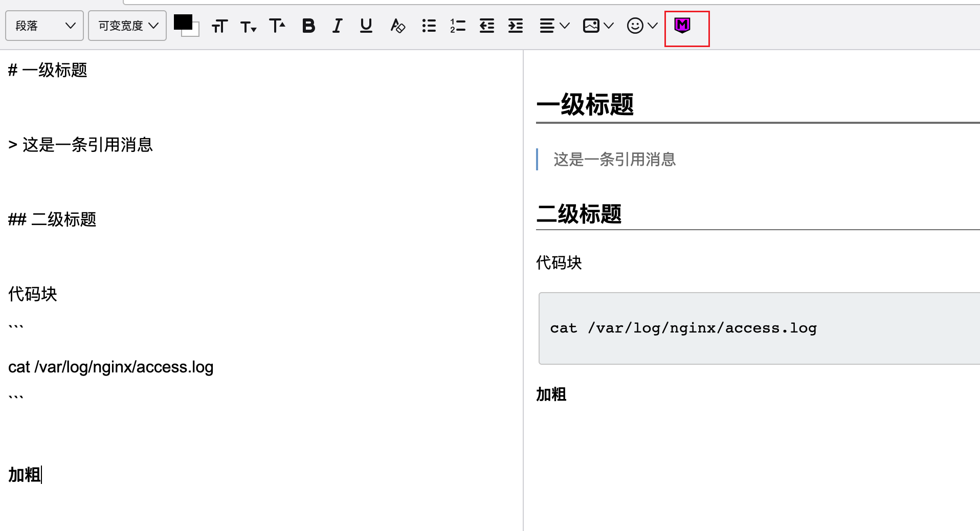Click the 一级标题 heading in the preview

[585, 105]
